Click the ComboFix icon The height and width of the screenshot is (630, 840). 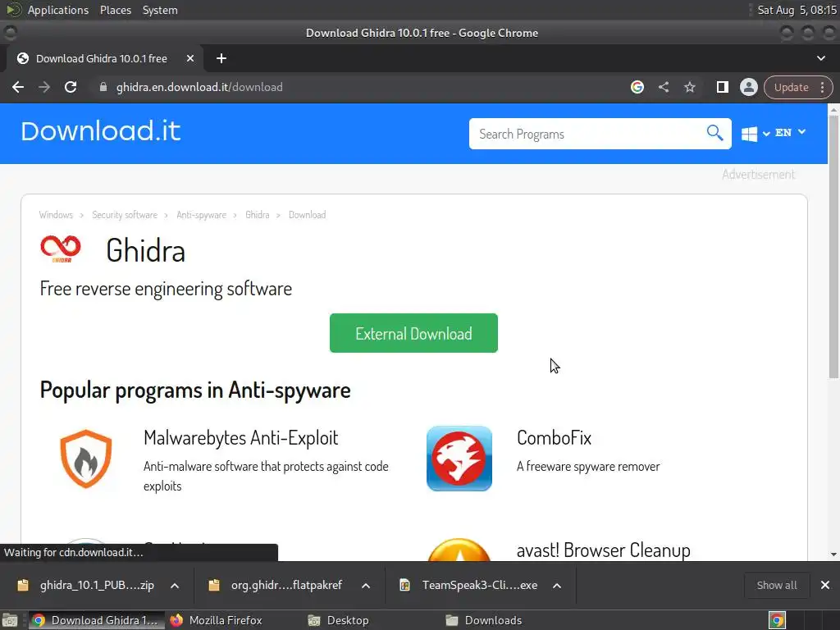(x=459, y=459)
